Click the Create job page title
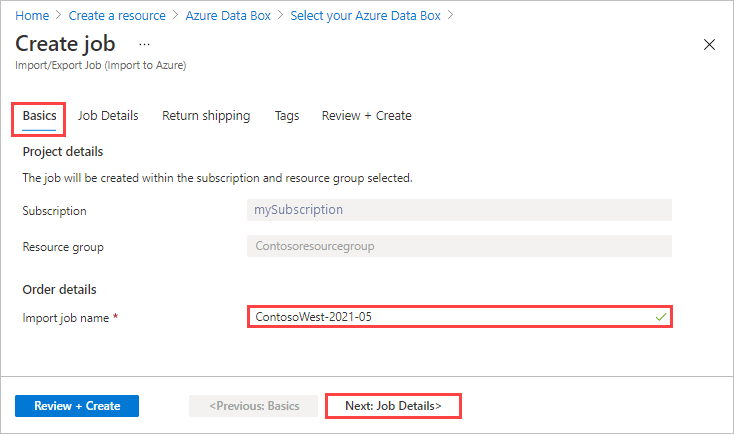The height and width of the screenshot is (434, 734). (65, 44)
